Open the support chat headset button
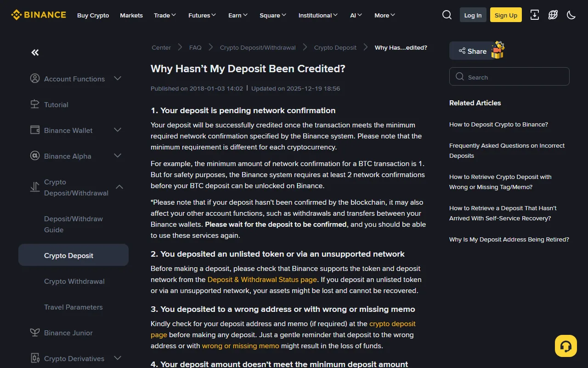Viewport: 588px width, 368px height. click(566, 346)
